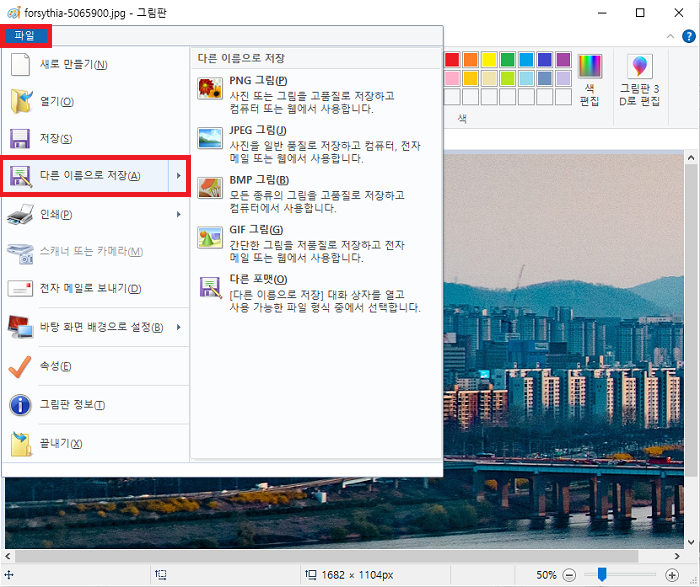
Task: Pick the red color swatch
Action: [x=452, y=59]
